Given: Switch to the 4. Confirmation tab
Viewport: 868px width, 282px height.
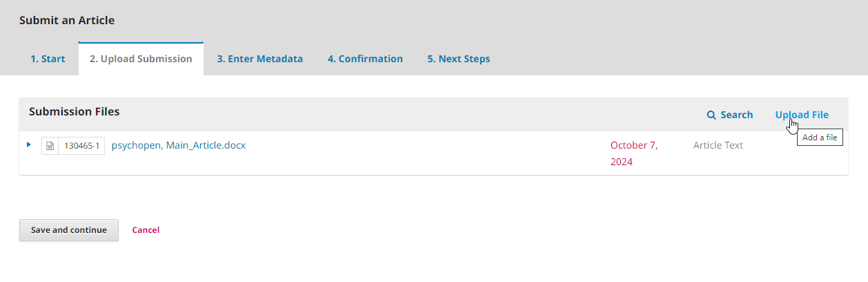Looking at the screenshot, I should click(x=365, y=59).
